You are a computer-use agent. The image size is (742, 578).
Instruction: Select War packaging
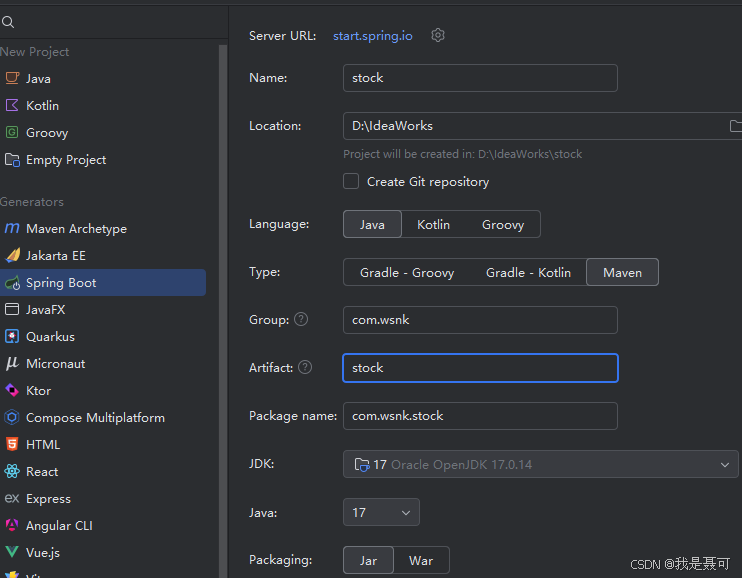[x=421, y=560]
